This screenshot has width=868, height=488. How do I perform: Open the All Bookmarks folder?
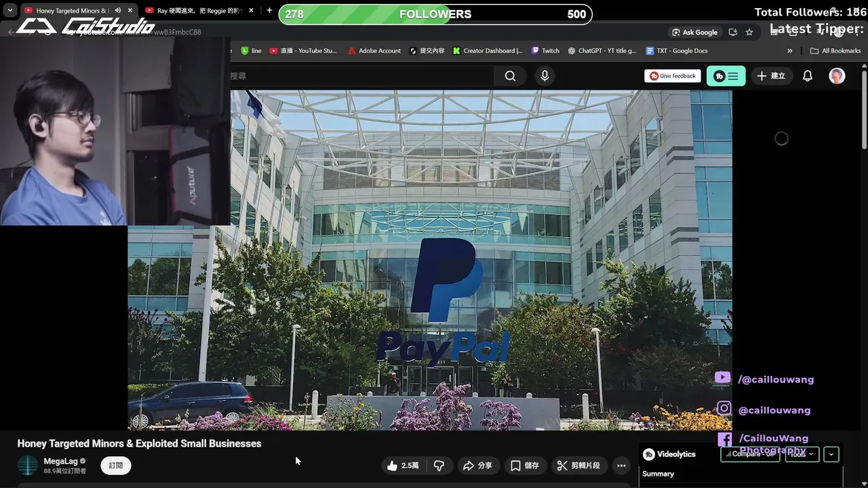(835, 51)
